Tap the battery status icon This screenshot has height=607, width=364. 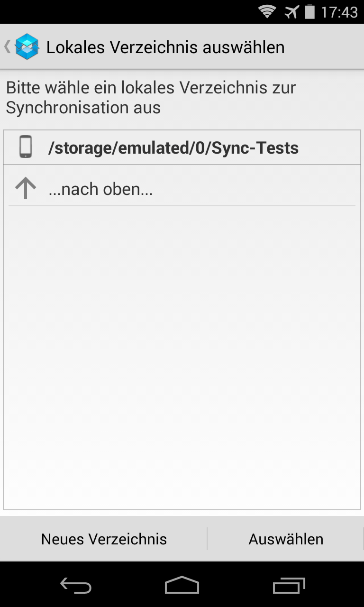309,11
